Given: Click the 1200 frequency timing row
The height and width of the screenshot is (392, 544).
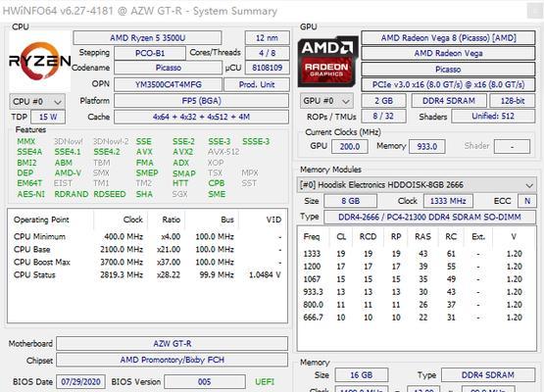Looking at the screenshot, I should tap(417, 267).
